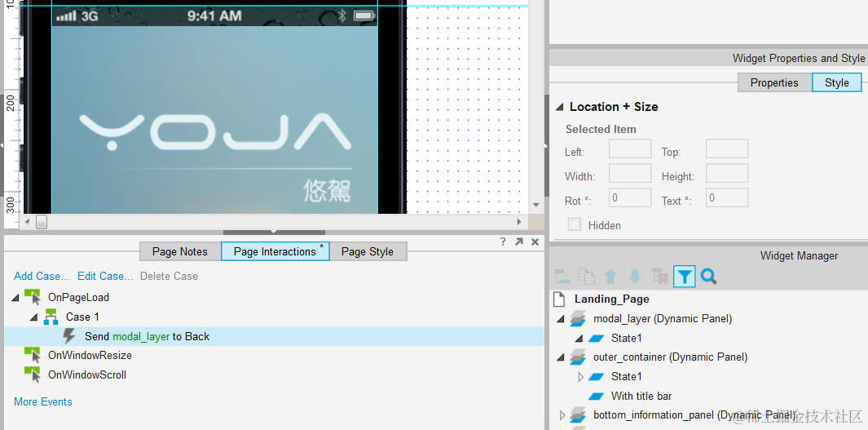868x430 pixels.
Task: Click the outer_container dynamic panel icon
Action: (x=578, y=357)
